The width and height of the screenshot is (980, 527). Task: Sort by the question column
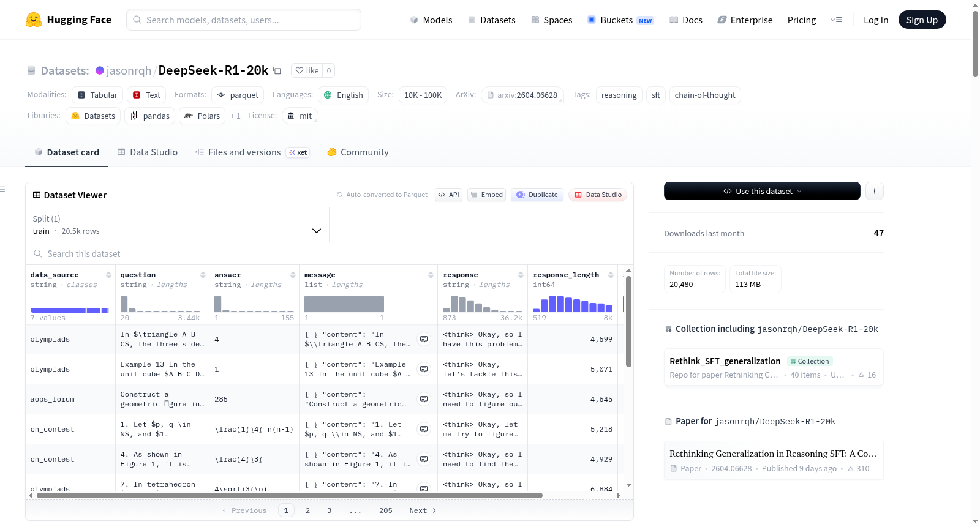(203, 275)
